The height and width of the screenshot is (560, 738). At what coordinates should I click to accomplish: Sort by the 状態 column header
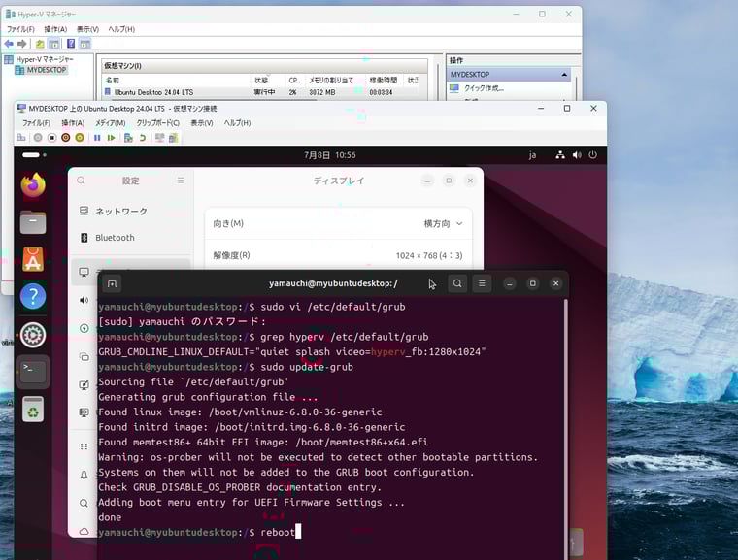pos(261,81)
